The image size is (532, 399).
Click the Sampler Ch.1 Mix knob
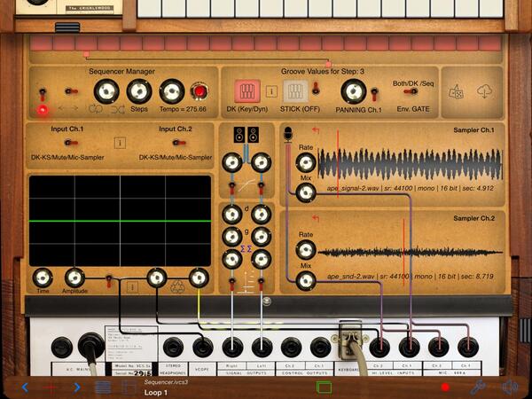[306, 192]
